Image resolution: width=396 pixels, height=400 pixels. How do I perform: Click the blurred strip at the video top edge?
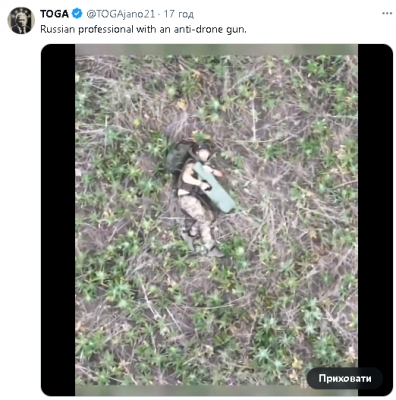click(x=216, y=49)
